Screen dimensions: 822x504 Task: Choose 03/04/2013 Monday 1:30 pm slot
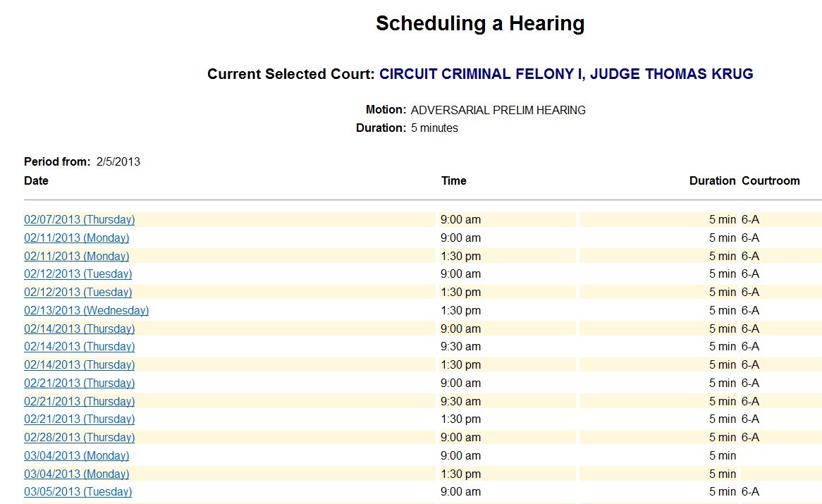pyautogui.click(x=76, y=474)
